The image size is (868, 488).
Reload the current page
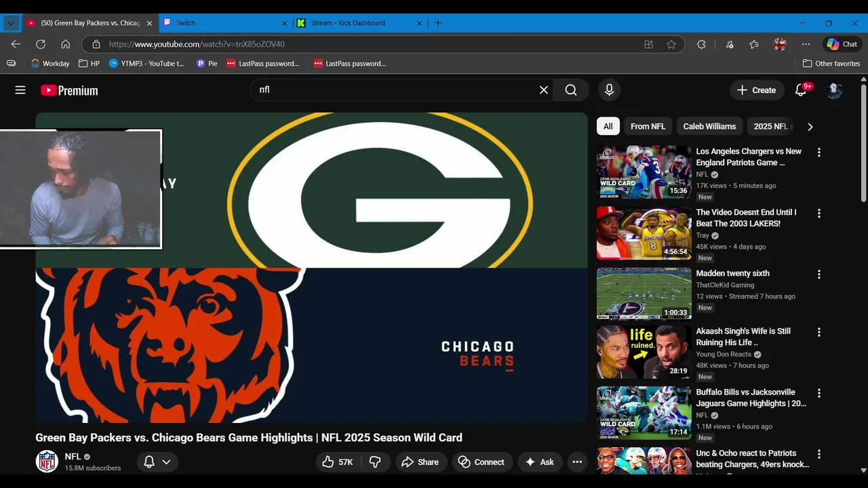point(41,44)
